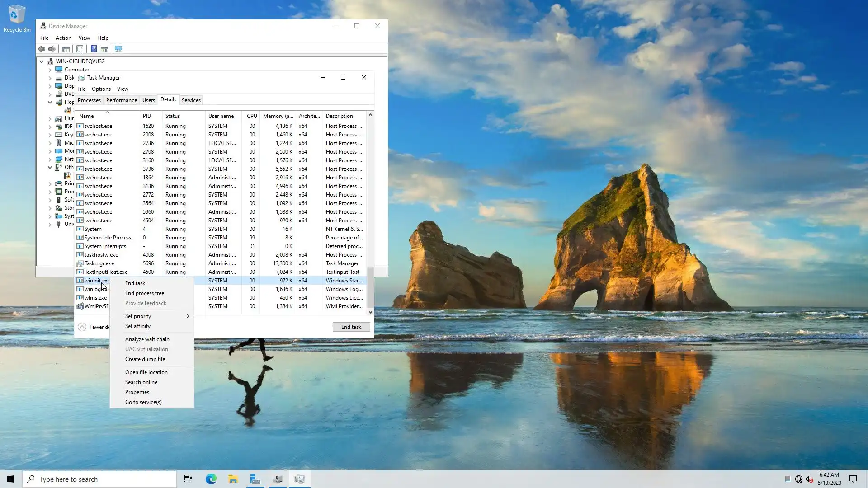This screenshot has width=868, height=488.
Task: Switch to the Services tab
Action: click(x=191, y=100)
